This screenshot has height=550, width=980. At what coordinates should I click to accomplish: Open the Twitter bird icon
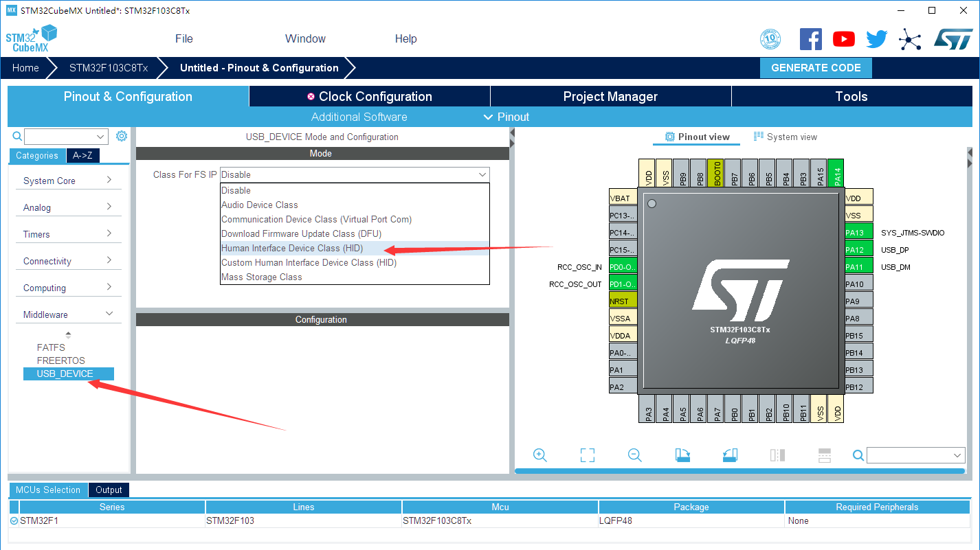pos(877,39)
